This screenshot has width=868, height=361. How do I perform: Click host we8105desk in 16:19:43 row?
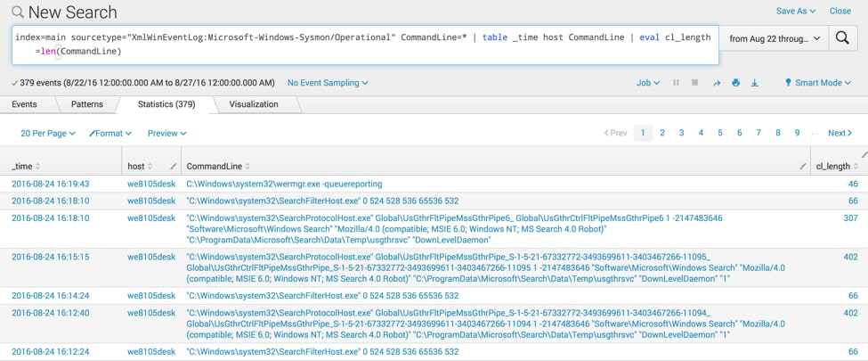click(151, 184)
